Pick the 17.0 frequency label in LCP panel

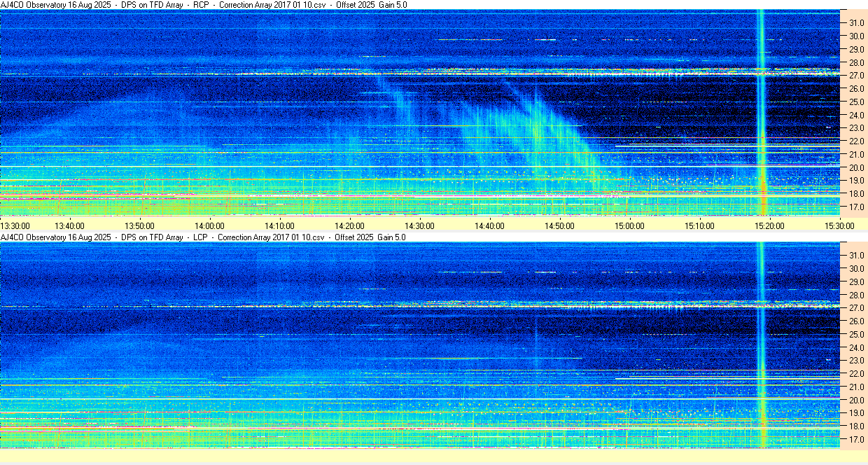857,440
